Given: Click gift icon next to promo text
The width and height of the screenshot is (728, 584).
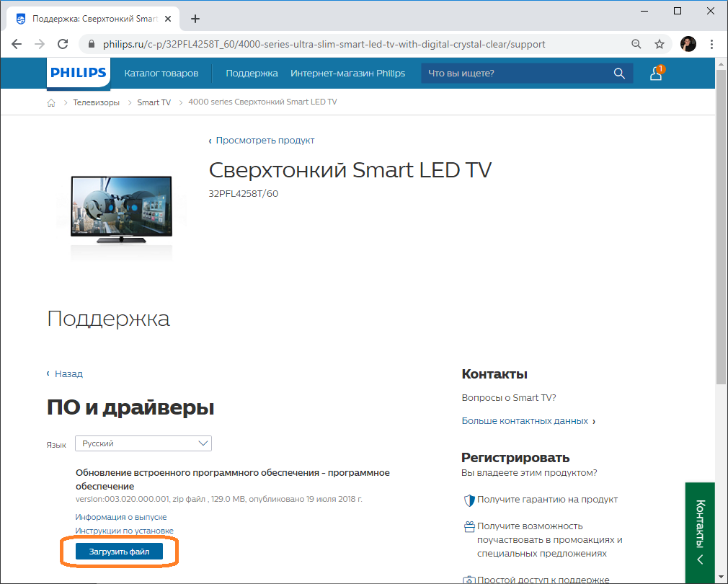Looking at the screenshot, I should 469,526.
